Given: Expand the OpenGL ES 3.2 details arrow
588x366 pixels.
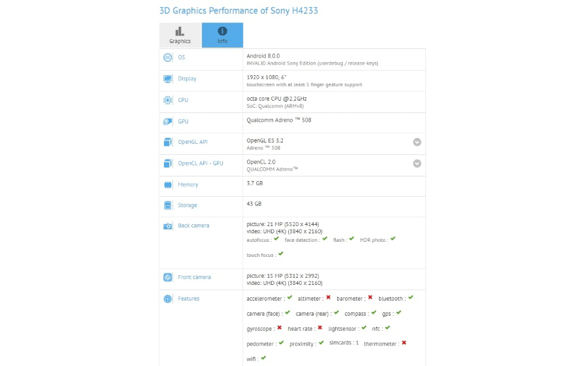Looking at the screenshot, I should [417, 142].
